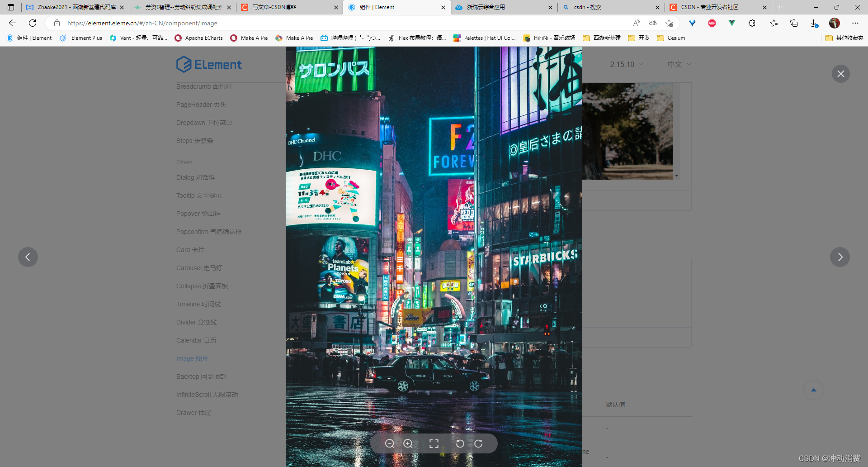Open the browser tab actions menu
The width and height of the screenshot is (868, 467).
[x=11, y=7]
